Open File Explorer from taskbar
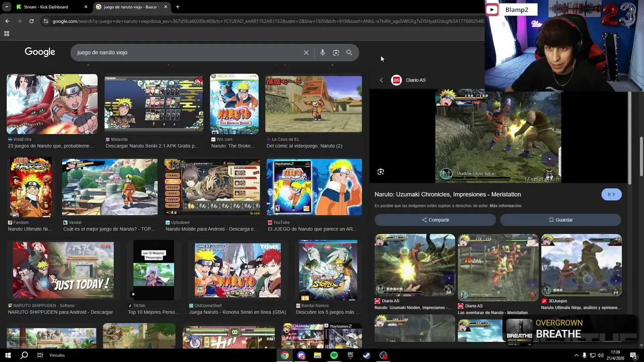 pyautogui.click(x=317, y=355)
